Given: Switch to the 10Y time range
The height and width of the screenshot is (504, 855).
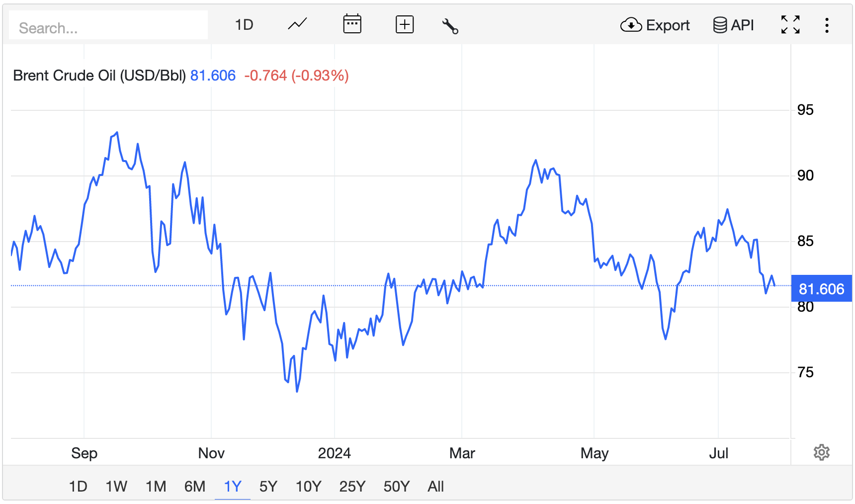Looking at the screenshot, I should pyautogui.click(x=309, y=486).
